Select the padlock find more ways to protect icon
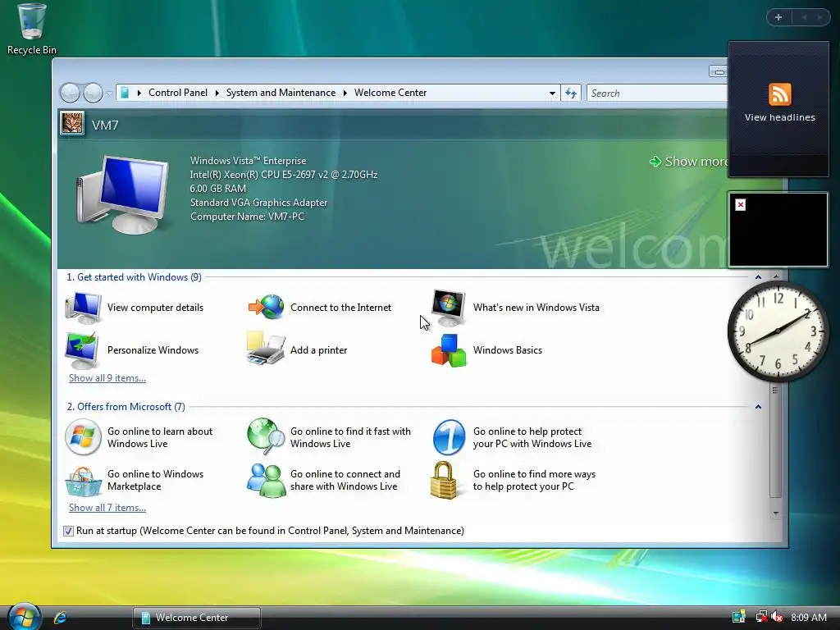Image resolution: width=840 pixels, height=630 pixels. point(444,480)
